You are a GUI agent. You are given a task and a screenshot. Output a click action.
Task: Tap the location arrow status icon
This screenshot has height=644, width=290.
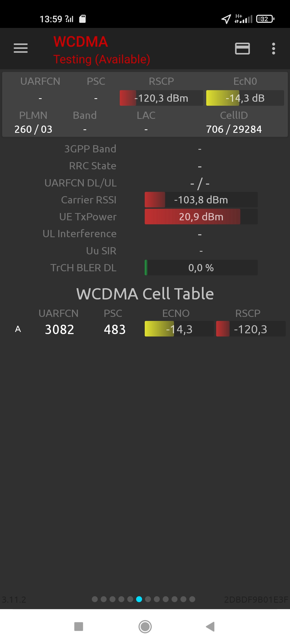(226, 19)
